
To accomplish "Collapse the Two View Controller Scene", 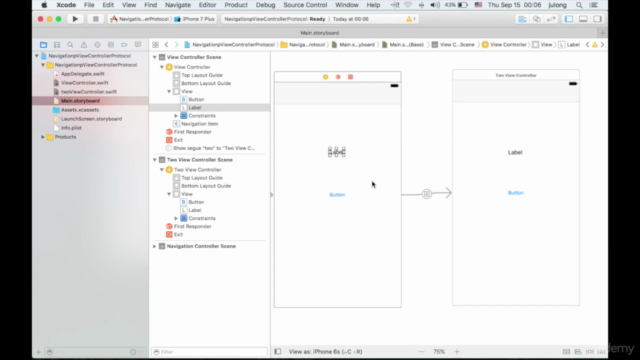I will 155,160.
